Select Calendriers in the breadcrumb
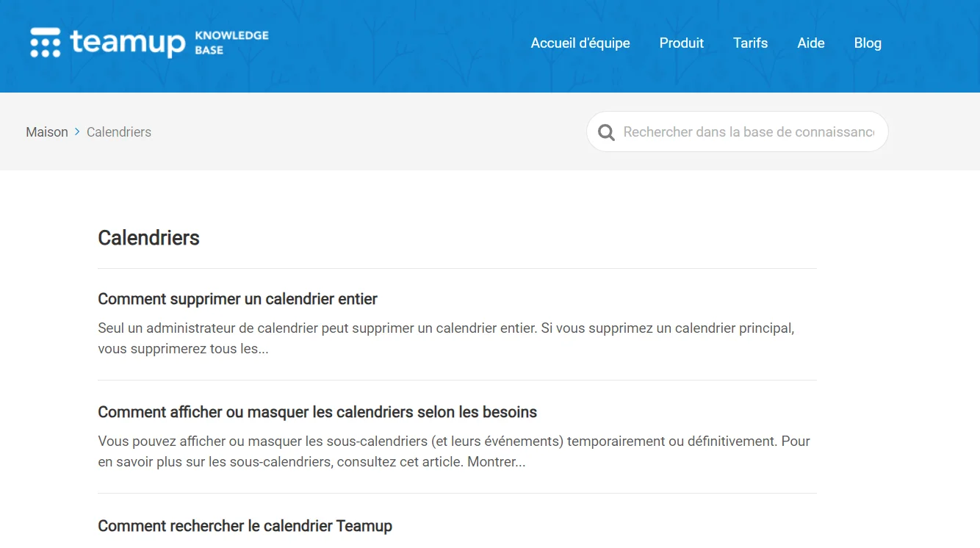980x548 pixels. click(x=118, y=131)
